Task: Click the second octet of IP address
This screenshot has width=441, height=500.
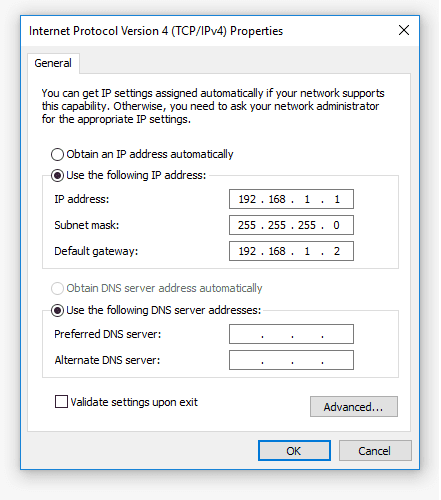Action: coord(277,199)
